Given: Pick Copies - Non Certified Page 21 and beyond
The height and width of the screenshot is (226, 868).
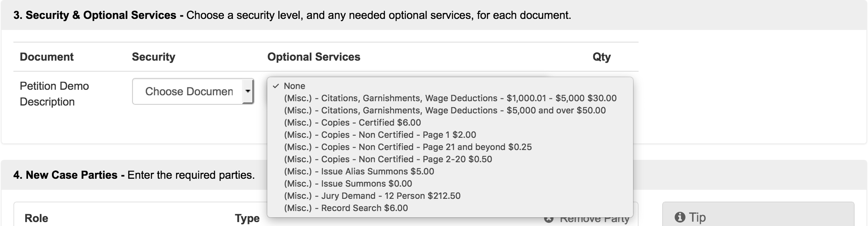Looking at the screenshot, I should pyautogui.click(x=450, y=147).
